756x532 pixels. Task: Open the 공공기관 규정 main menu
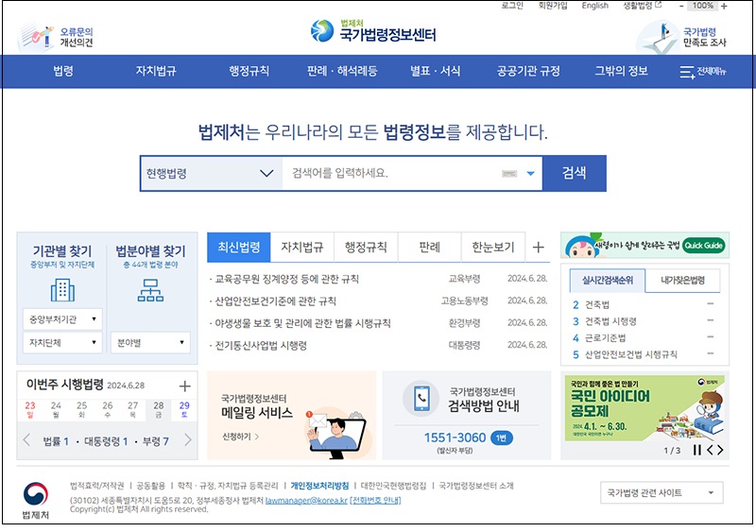click(528, 72)
